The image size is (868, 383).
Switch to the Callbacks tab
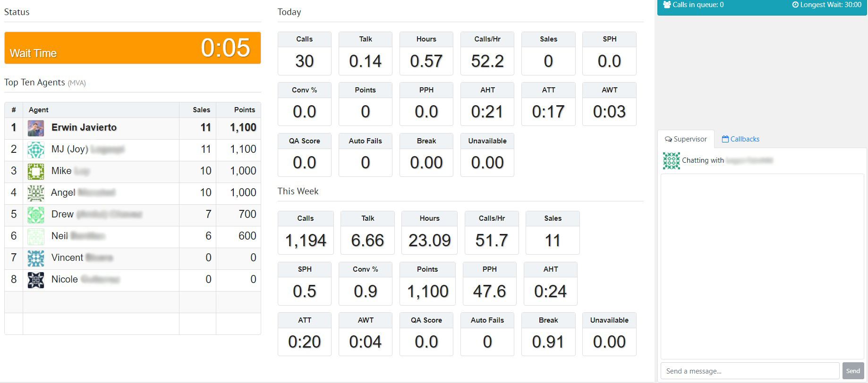coord(740,139)
